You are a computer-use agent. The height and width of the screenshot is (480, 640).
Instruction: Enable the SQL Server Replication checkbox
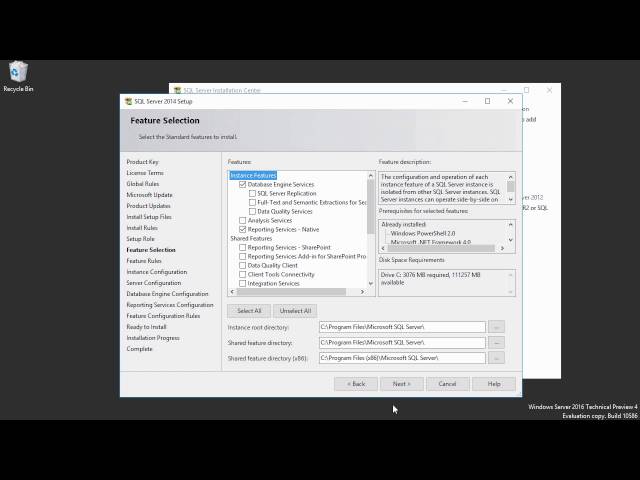252,193
